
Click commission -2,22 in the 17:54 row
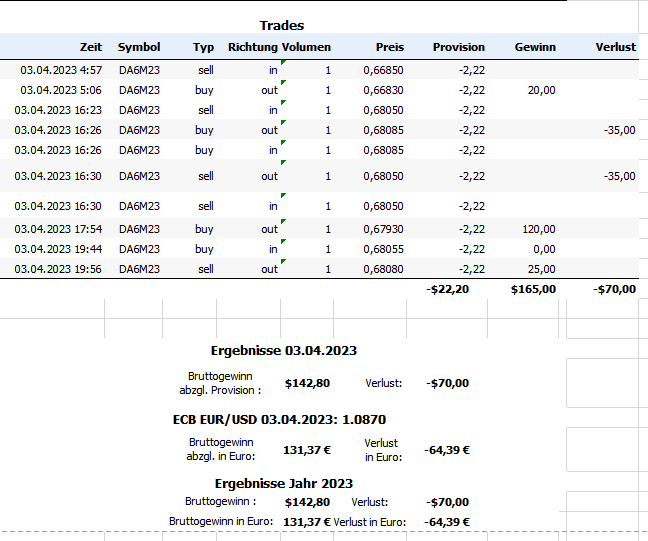point(472,229)
